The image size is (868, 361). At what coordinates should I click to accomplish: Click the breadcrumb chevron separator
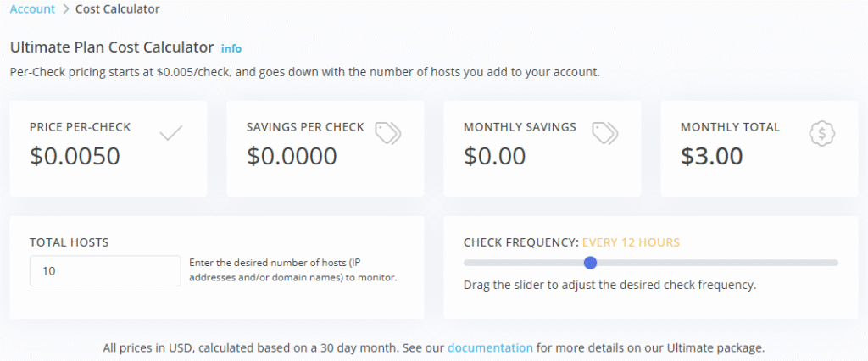click(65, 9)
